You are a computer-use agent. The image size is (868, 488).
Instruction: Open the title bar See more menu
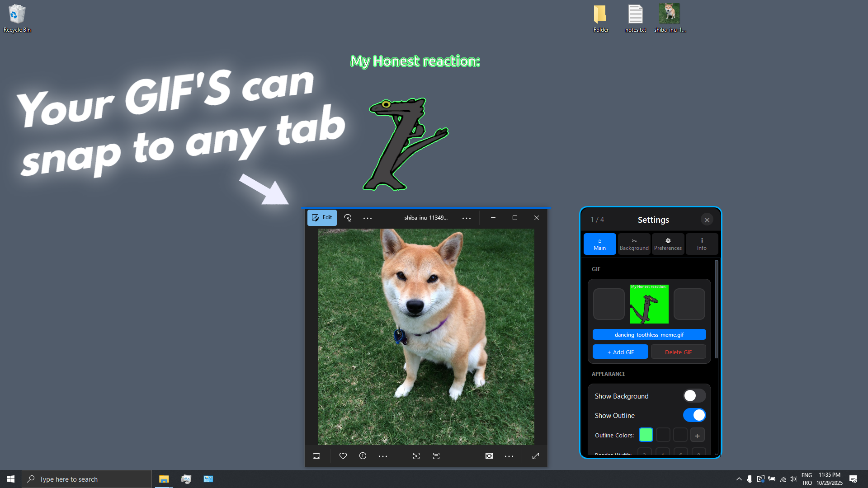coord(467,217)
